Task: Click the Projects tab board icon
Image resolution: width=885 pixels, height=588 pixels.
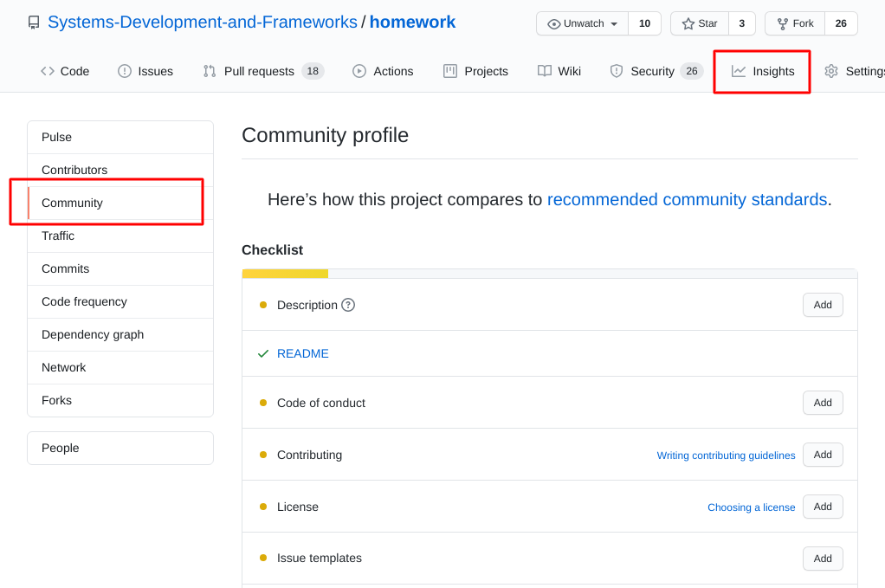Action: pos(449,71)
